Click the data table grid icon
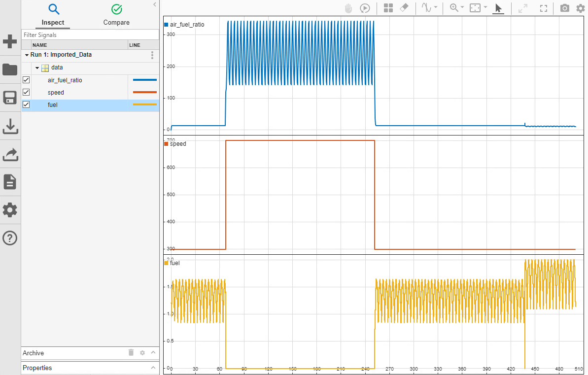The width and height of the screenshot is (588, 375). point(45,68)
